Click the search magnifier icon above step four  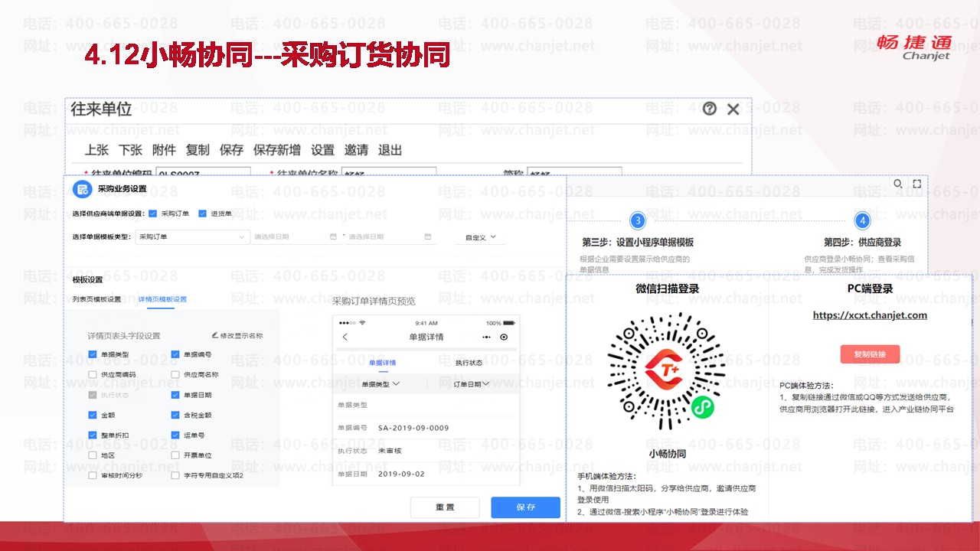(898, 184)
